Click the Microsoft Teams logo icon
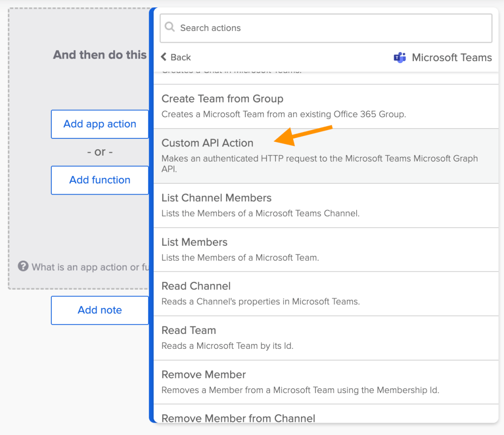The width and height of the screenshot is (504, 435). [x=400, y=58]
